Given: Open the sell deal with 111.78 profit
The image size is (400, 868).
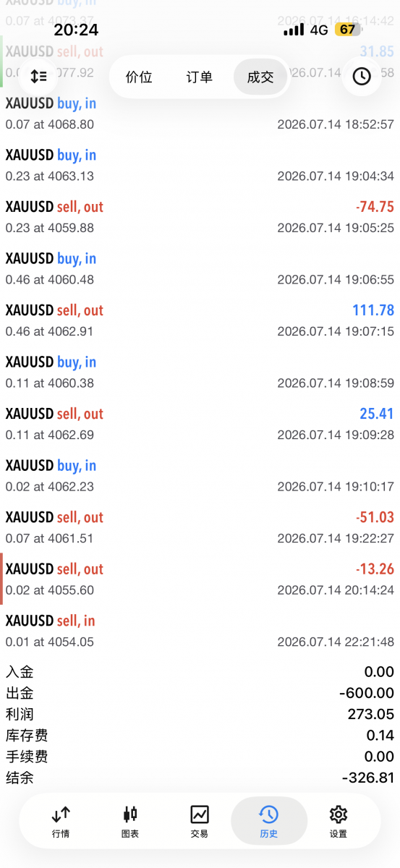Looking at the screenshot, I should tap(200, 320).
